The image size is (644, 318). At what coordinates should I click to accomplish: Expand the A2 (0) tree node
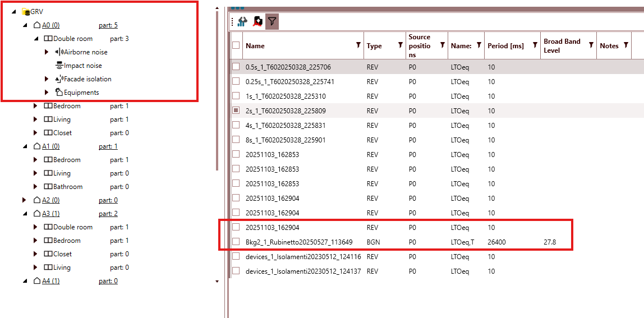click(x=25, y=200)
